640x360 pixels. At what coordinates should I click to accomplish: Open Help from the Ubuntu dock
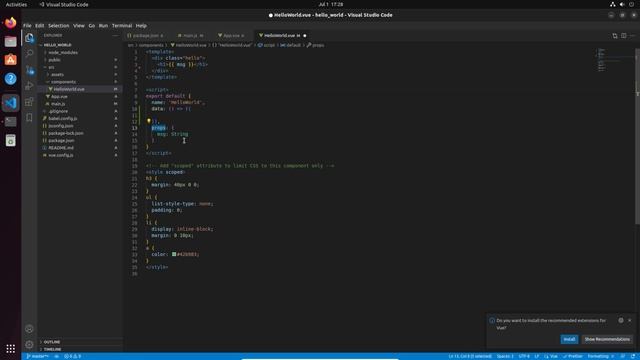point(11,79)
